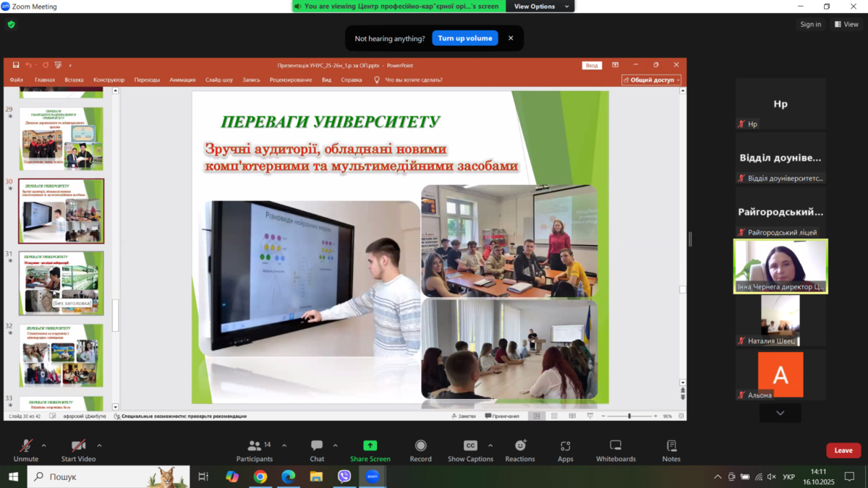Open the View layout menu
The width and height of the screenshot is (868, 488).
coord(846,25)
